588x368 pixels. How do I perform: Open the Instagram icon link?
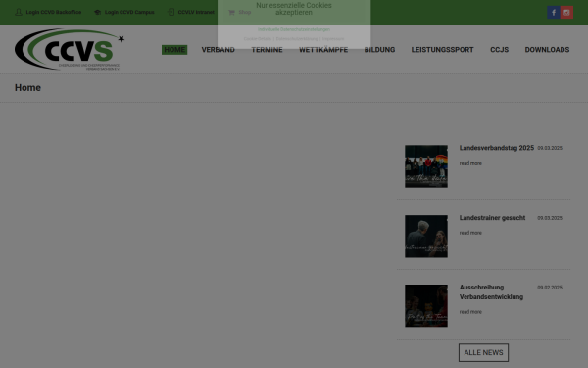566,13
